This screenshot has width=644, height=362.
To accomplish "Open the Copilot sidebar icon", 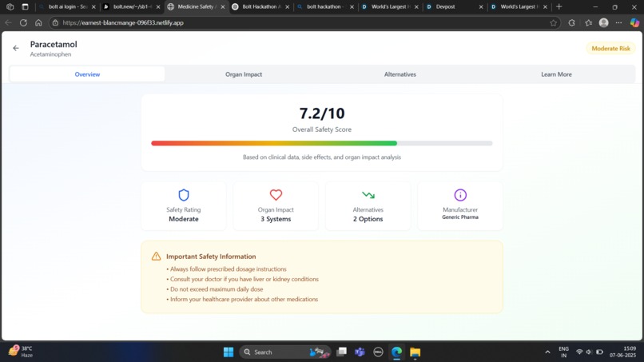I will click(634, 23).
